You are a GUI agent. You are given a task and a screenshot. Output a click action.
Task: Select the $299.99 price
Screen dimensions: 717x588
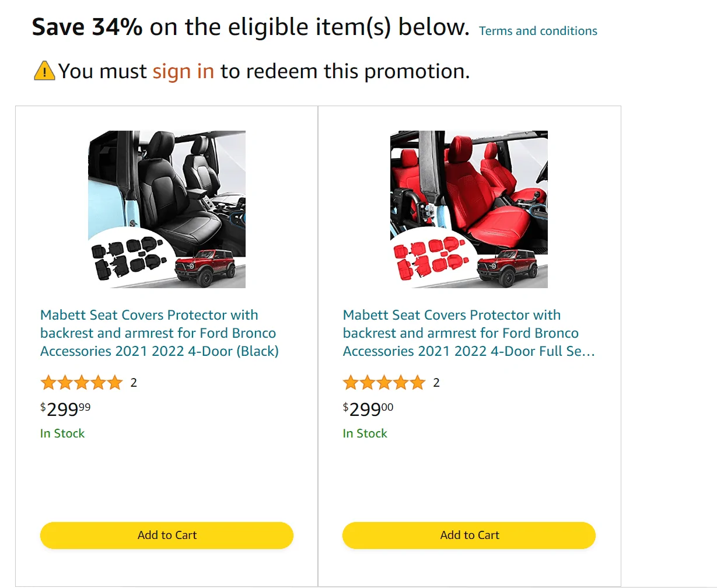tap(65, 409)
